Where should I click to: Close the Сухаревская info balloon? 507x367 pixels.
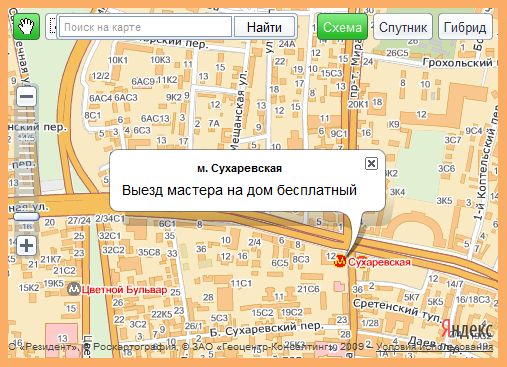pyautogui.click(x=371, y=164)
